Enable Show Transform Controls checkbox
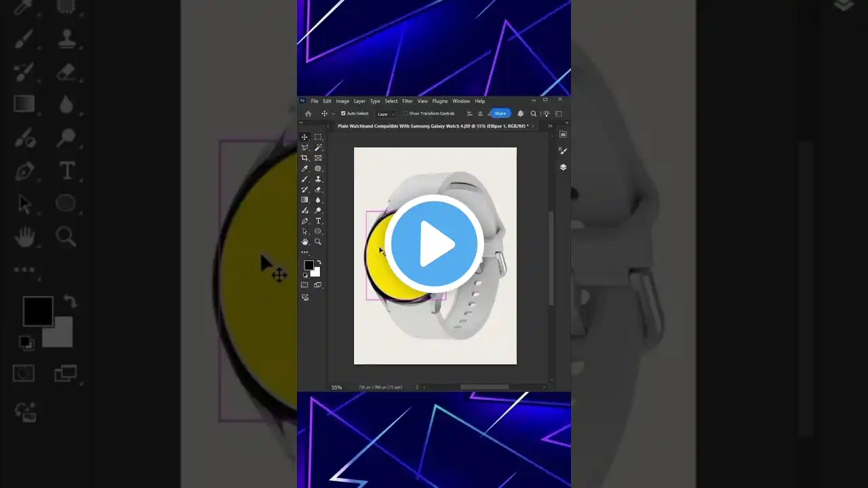Image resolution: width=868 pixels, height=488 pixels. pyautogui.click(x=406, y=114)
